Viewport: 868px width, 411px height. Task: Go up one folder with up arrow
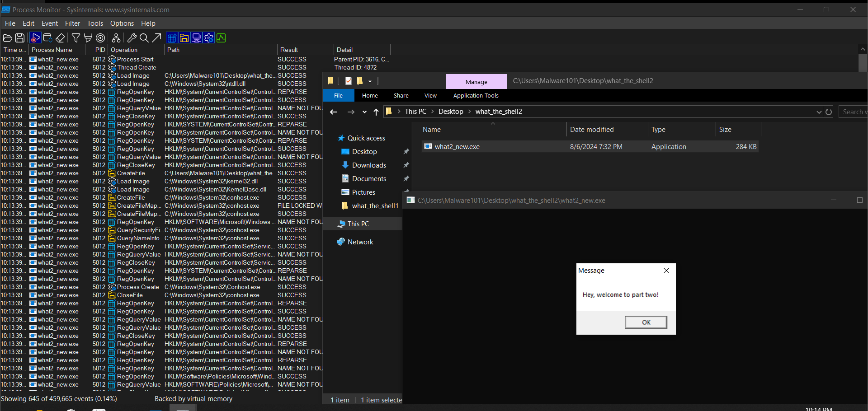coord(376,112)
